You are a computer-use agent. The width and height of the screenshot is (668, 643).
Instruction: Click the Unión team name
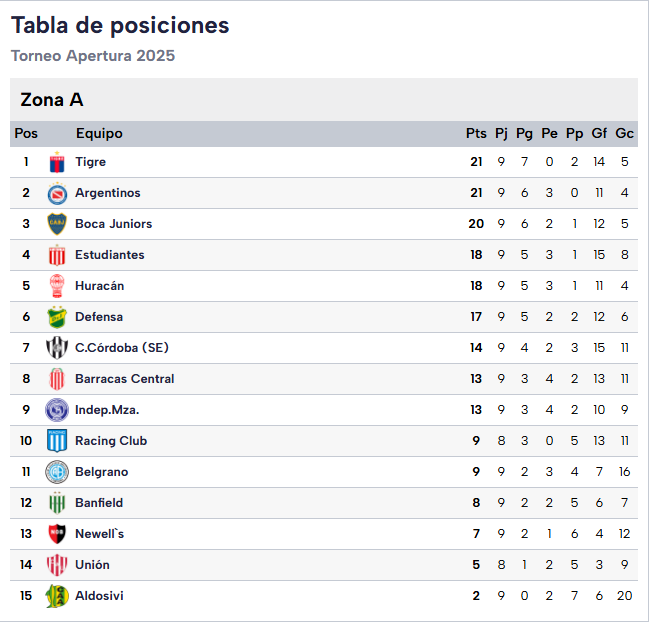tap(92, 565)
